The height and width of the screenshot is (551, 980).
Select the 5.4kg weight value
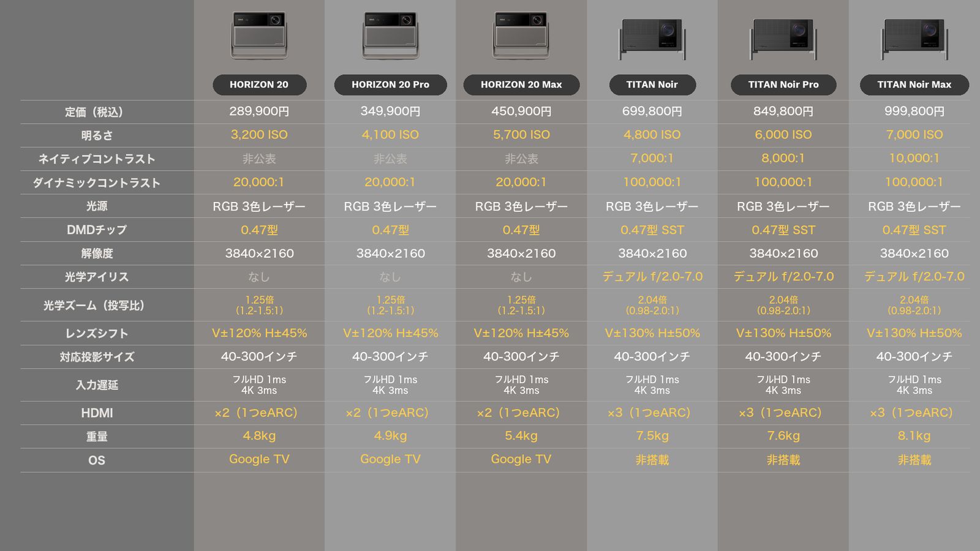pyautogui.click(x=521, y=436)
